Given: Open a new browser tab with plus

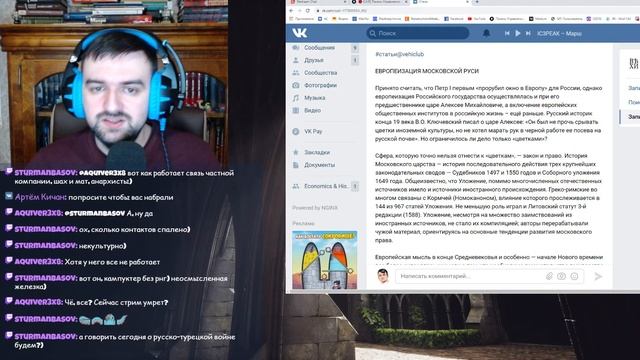Looking at the screenshot, I should click(477, 2).
